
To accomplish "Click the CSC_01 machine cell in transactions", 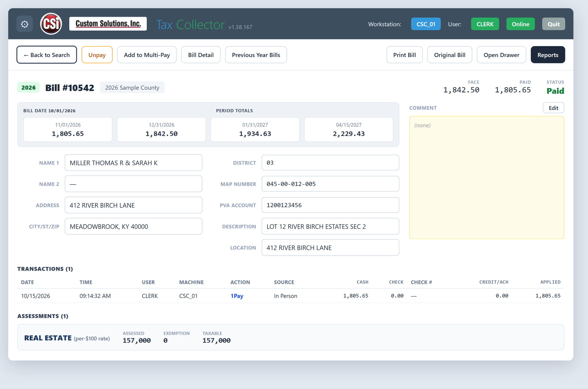I will [188, 296].
